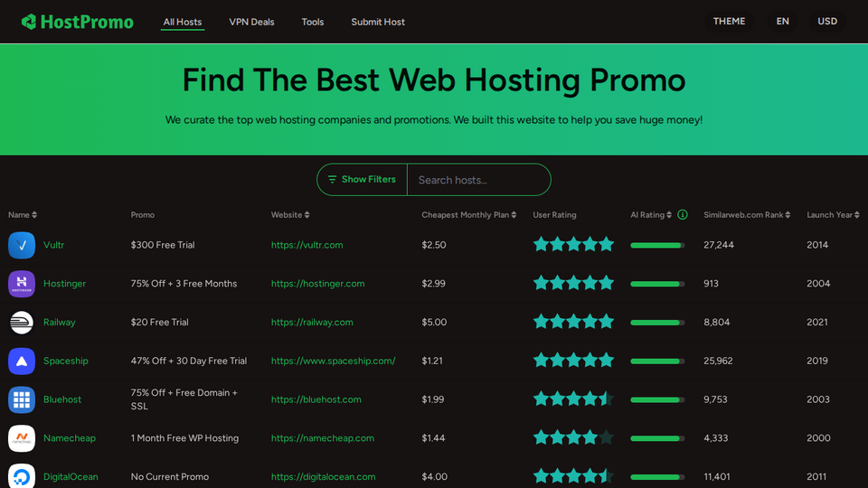
Task: Visit https://namecheap.com link
Action: click(x=322, y=438)
